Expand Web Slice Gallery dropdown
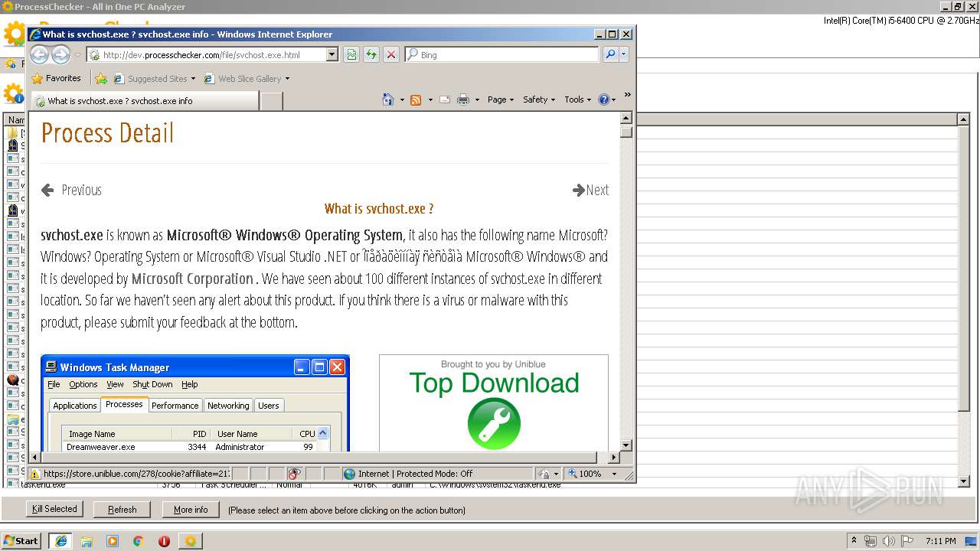The width and height of the screenshot is (980, 551). pyautogui.click(x=287, y=78)
